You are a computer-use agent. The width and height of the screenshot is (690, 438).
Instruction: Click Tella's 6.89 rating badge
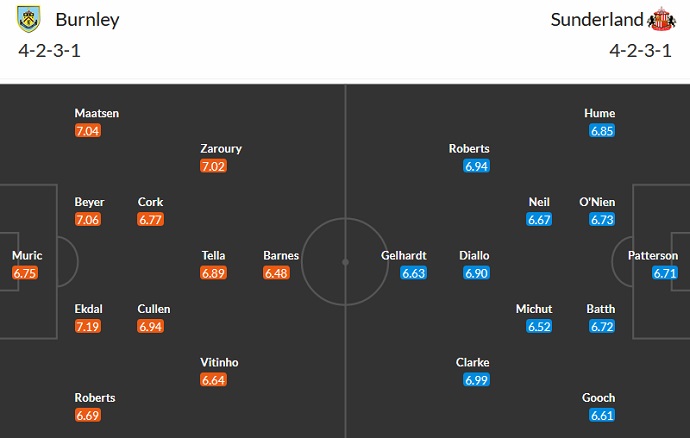tap(215, 272)
